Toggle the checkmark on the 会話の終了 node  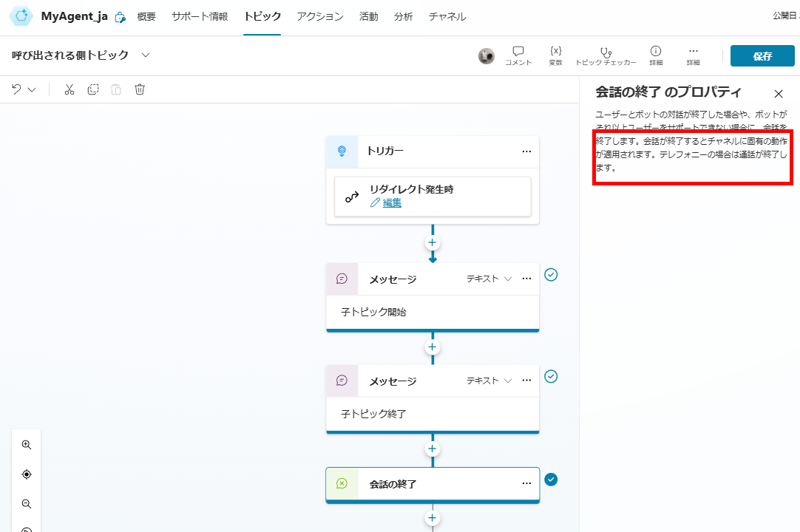(551, 479)
